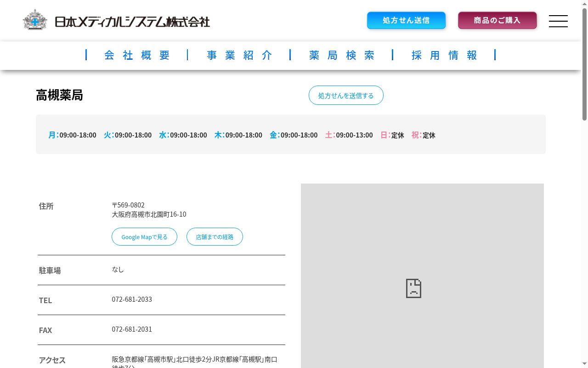Click the Thursday hours 09:00-18:00

(x=243, y=135)
